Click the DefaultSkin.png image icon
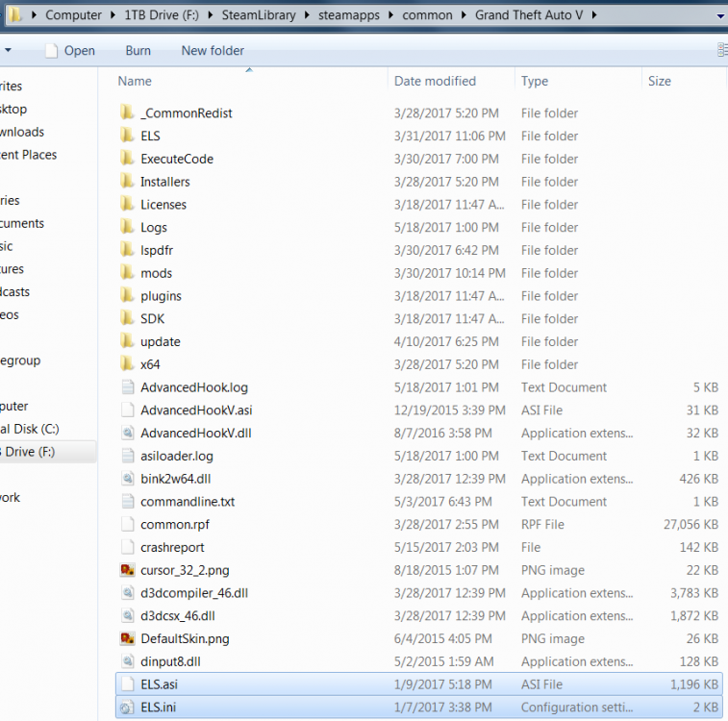Image resolution: width=728 pixels, height=721 pixels. 127,639
